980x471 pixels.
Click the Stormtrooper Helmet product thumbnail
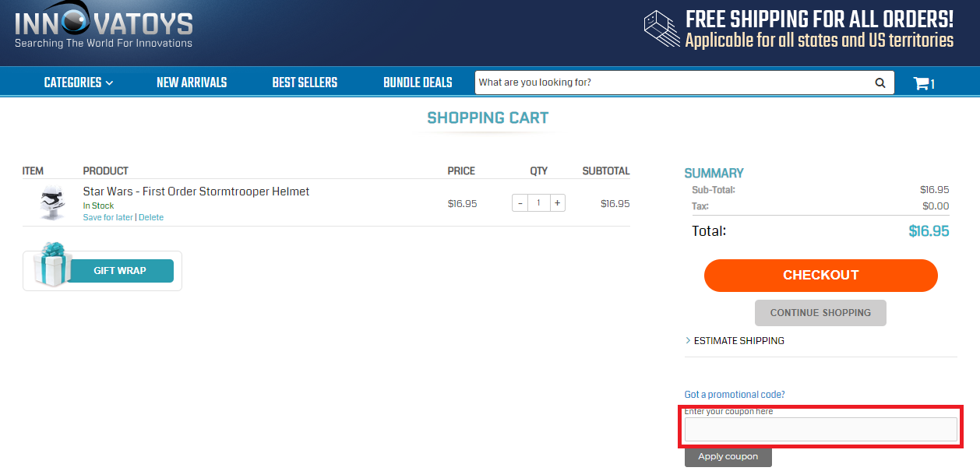click(x=51, y=203)
